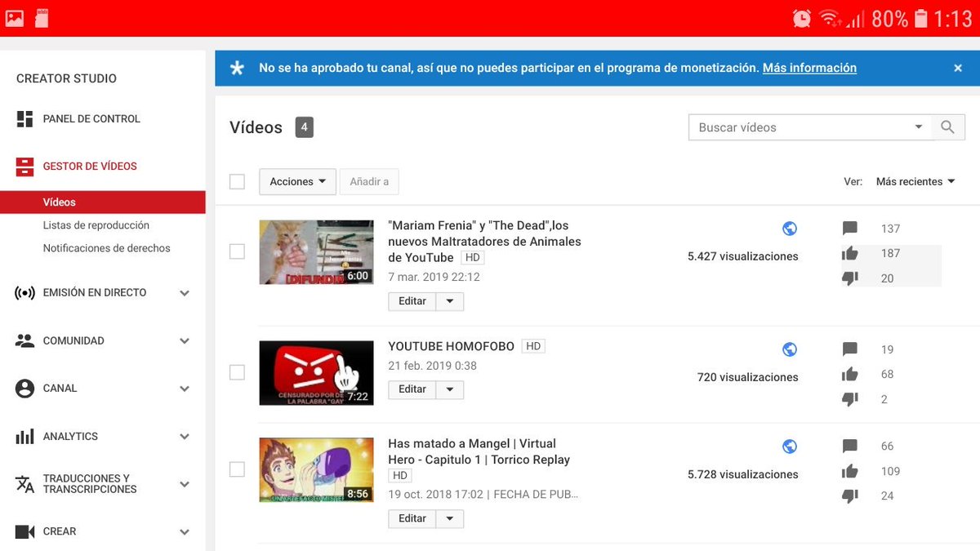
Task: Click the Crear camera icon
Action: coord(24,531)
